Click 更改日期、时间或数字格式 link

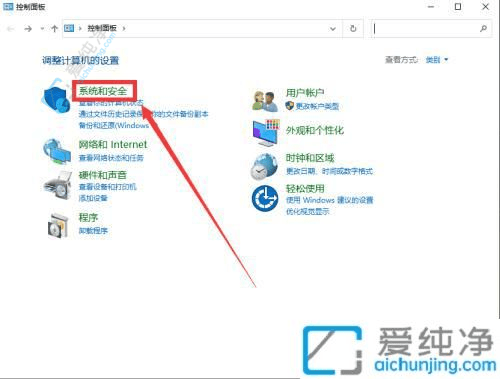click(329, 171)
